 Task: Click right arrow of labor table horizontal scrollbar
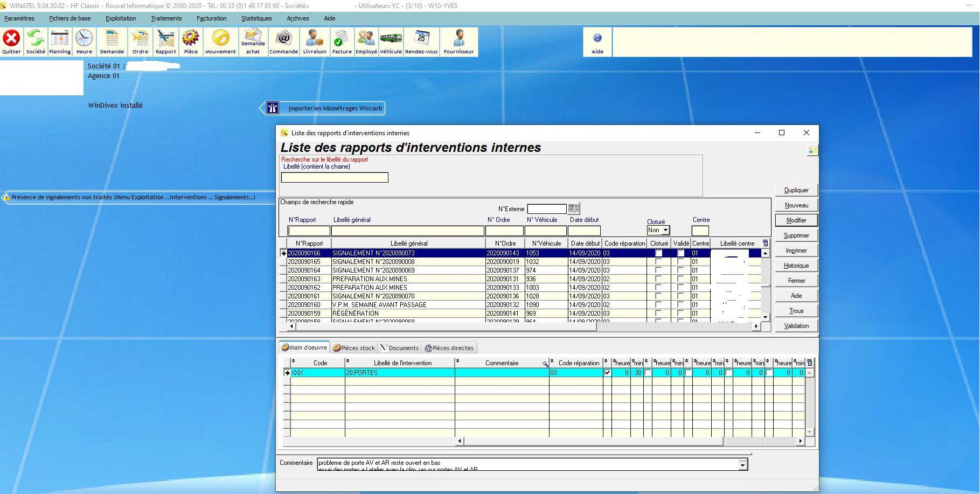click(801, 441)
